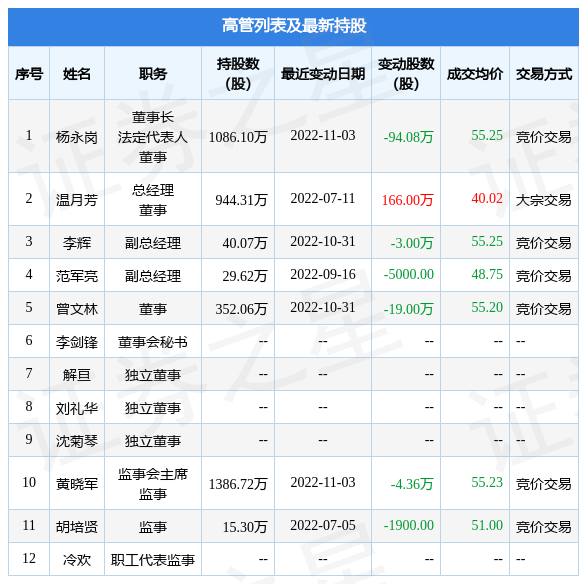This screenshot has width=579, height=584.
Task: Click the -94.08万 change value
Action: 408,137
